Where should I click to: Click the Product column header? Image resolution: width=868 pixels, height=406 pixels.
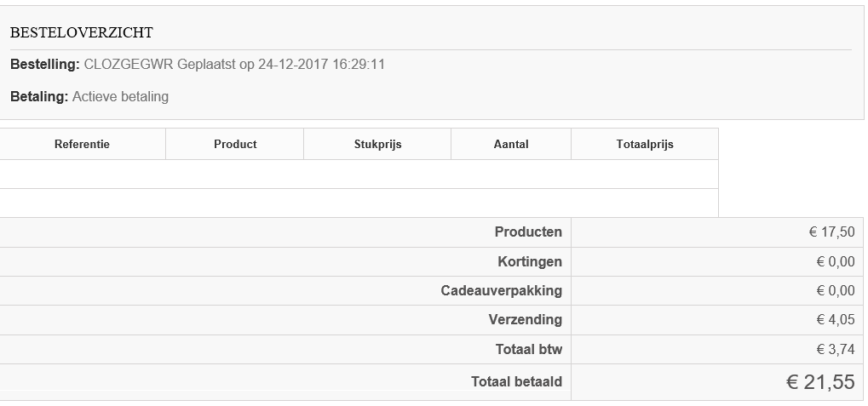235,144
